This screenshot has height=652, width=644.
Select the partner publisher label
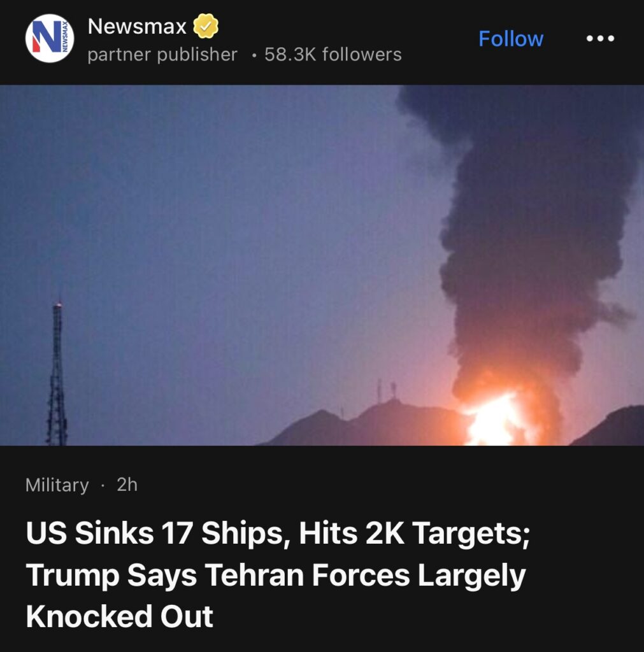tap(162, 55)
